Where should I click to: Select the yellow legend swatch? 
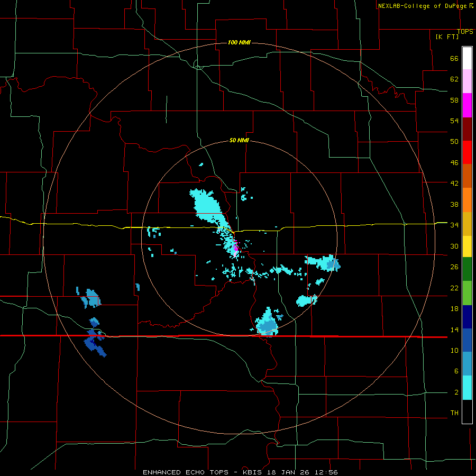467,246
